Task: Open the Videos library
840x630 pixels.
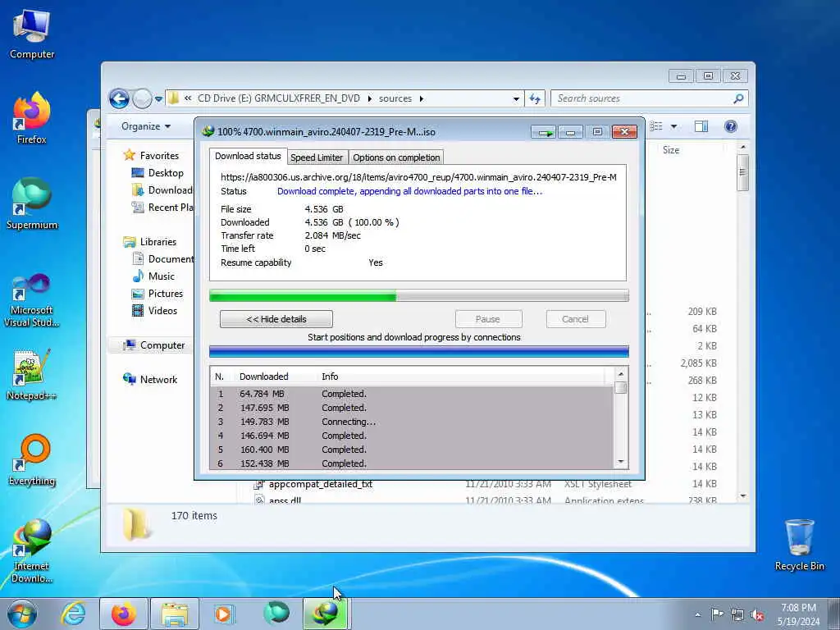Action: 162,311
